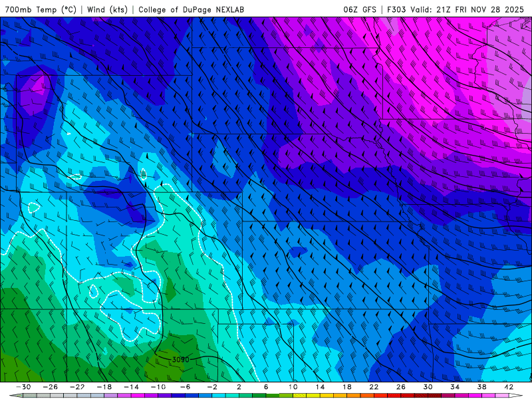This screenshot has height=399, width=532.
Task: Click the -2 colorbar label
Action: [212, 387]
